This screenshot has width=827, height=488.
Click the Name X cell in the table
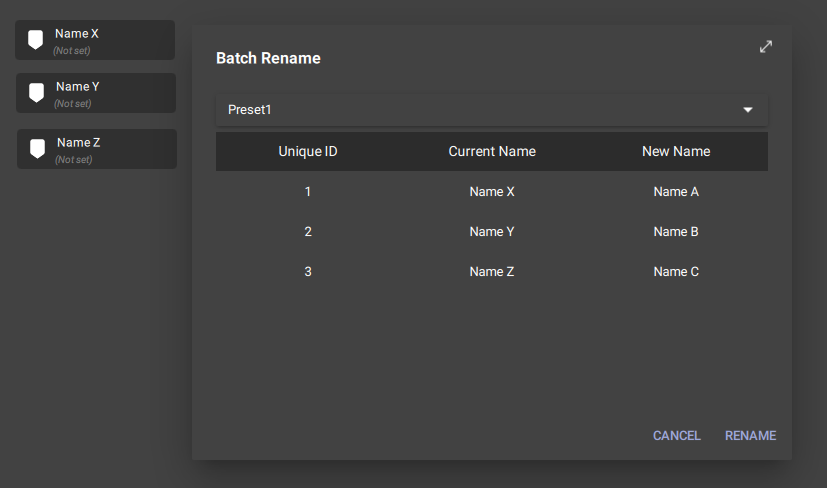coord(492,192)
